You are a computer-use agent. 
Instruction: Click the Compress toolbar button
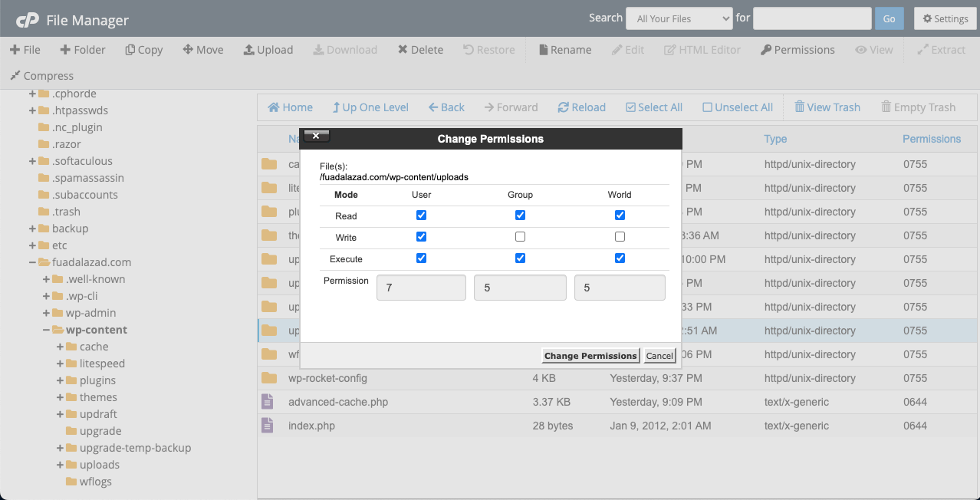pos(41,76)
